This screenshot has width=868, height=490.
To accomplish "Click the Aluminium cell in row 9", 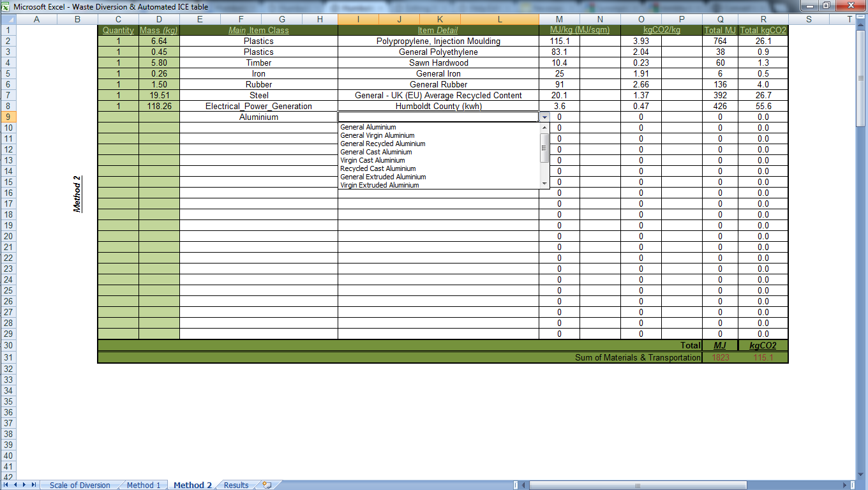I will pyautogui.click(x=258, y=117).
